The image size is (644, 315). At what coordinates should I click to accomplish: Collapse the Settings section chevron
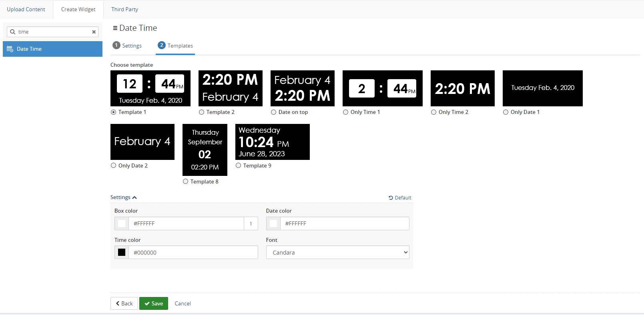(x=134, y=197)
